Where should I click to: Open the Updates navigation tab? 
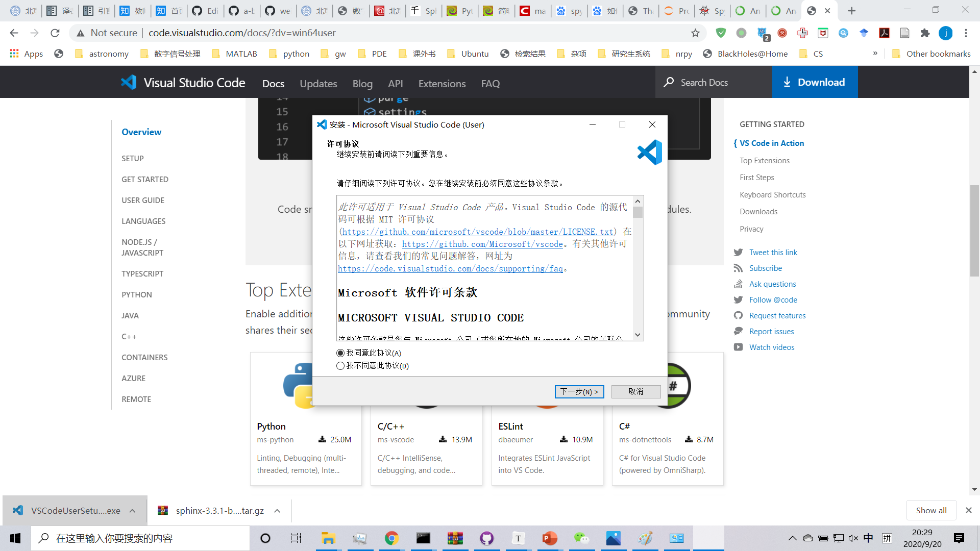pyautogui.click(x=318, y=84)
